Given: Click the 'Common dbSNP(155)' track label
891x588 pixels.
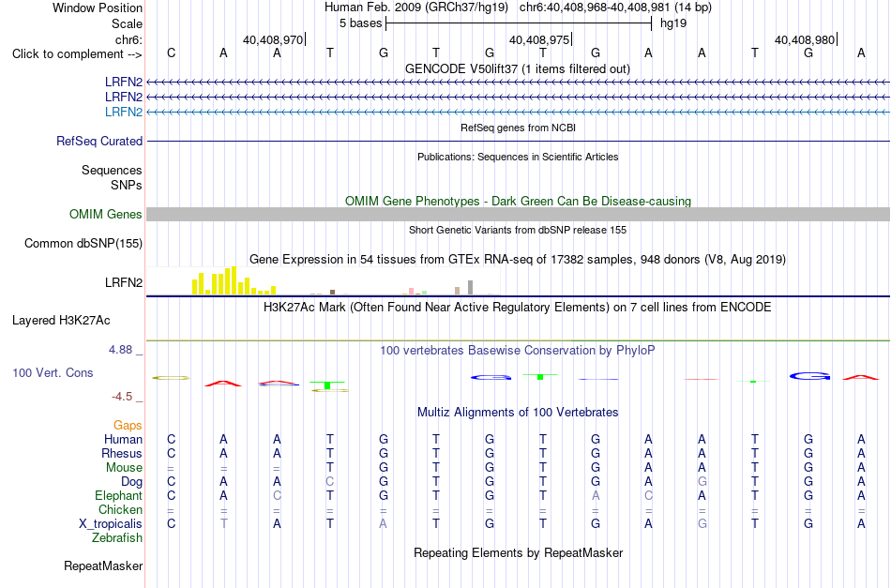Looking at the screenshot, I should 83,243.
